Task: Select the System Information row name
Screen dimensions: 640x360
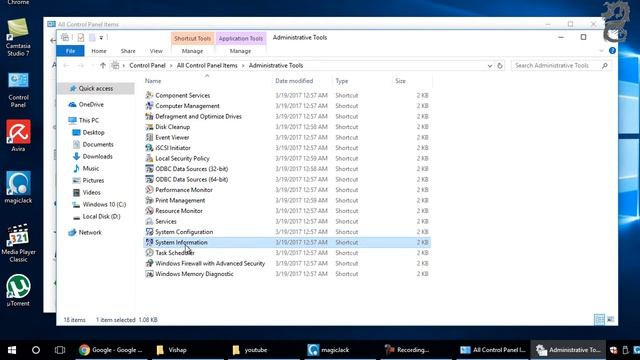Action: pos(181,242)
